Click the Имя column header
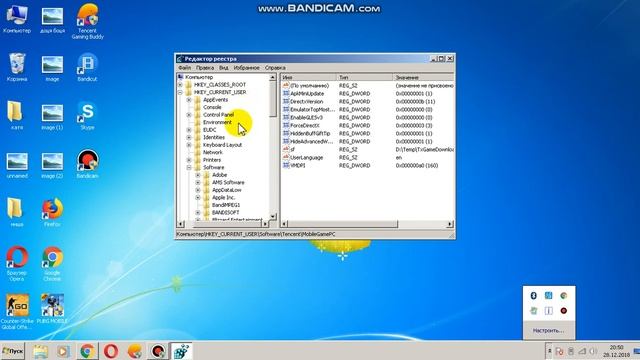The height and width of the screenshot is (360, 640). [x=309, y=77]
